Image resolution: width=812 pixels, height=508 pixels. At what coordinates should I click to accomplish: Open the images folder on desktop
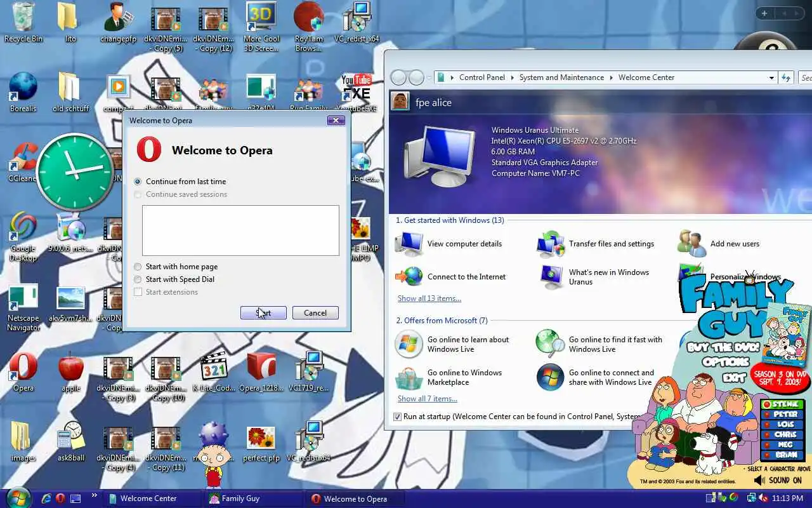click(x=23, y=442)
